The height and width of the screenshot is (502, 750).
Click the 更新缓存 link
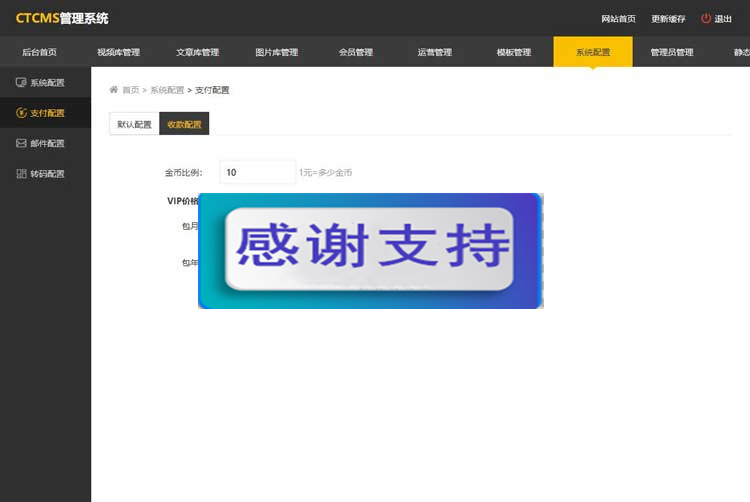(x=668, y=19)
